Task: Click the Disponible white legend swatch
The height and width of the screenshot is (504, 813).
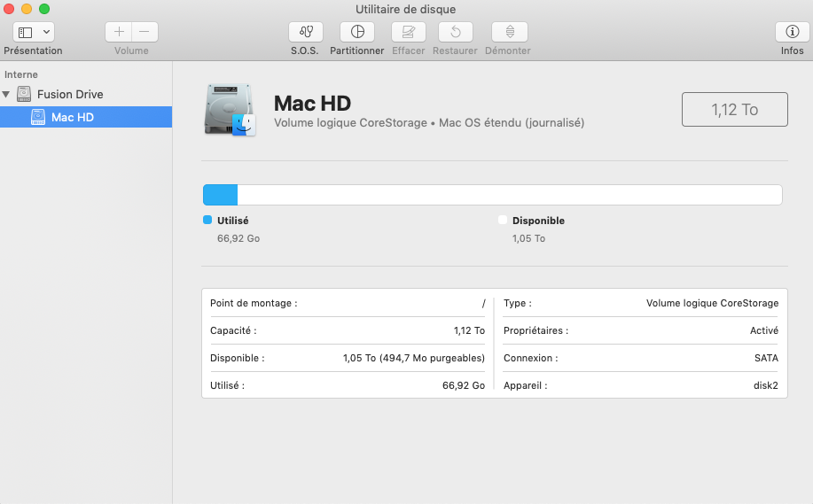Action: click(x=503, y=221)
